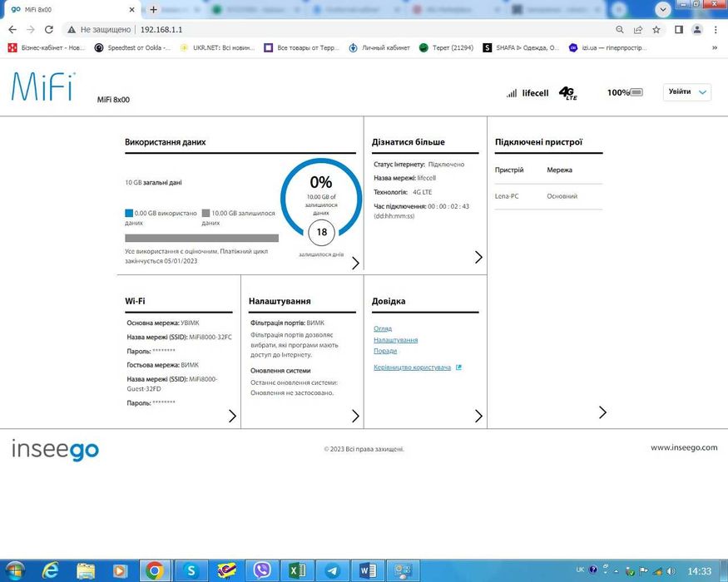The height and width of the screenshot is (582, 728).
Task: Click the lifecell signal strength icon
Action: [x=511, y=93]
